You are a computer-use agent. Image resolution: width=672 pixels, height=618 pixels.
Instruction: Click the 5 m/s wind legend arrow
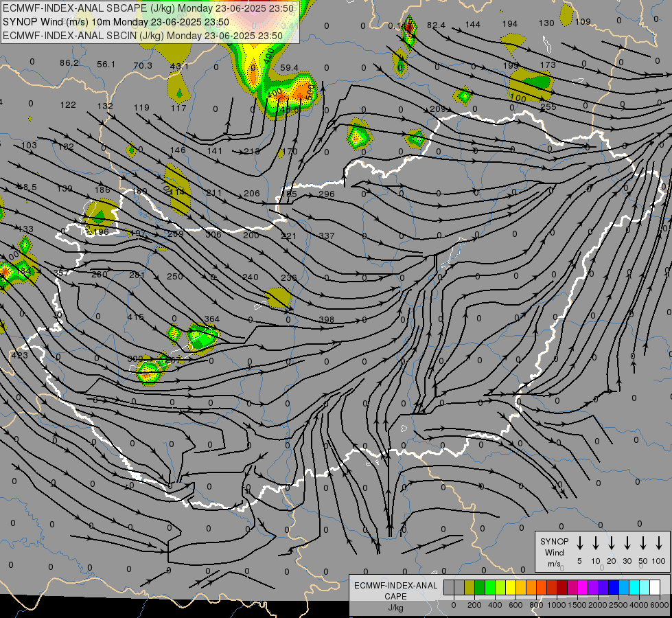pyautogui.click(x=580, y=543)
